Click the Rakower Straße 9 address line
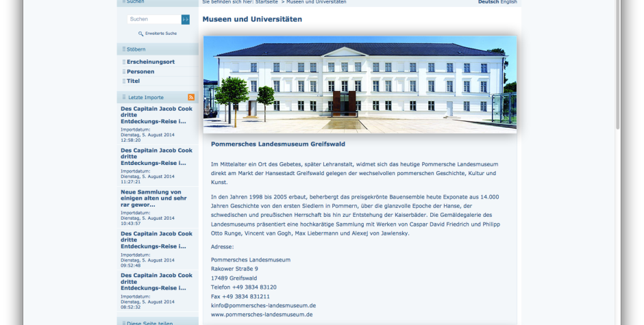This screenshot has width=644, height=325. [x=234, y=269]
